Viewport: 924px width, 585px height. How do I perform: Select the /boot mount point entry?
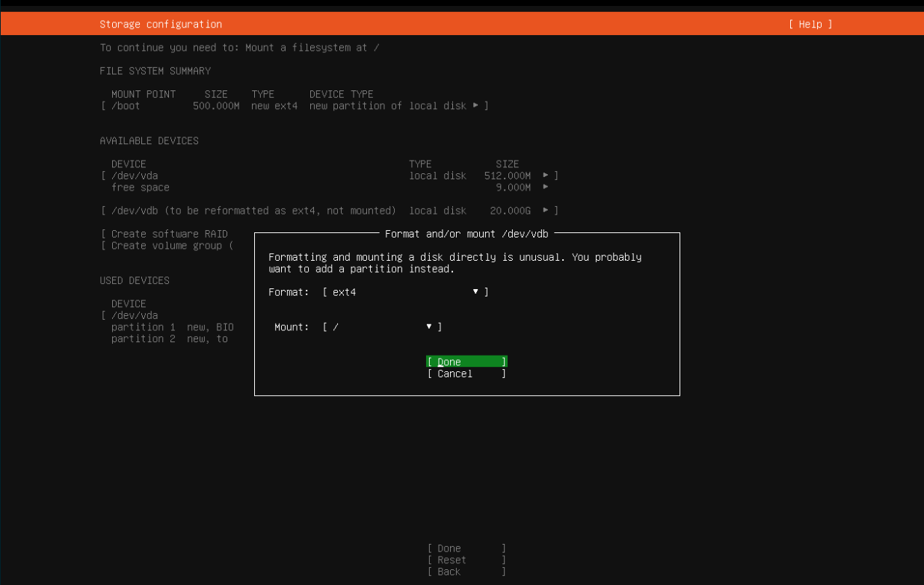point(126,106)
